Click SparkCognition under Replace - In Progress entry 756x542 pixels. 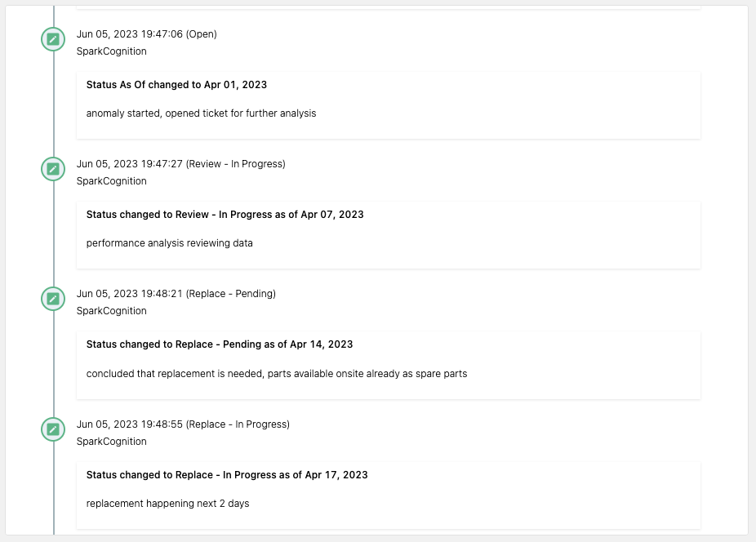click(x=111, y=442)
